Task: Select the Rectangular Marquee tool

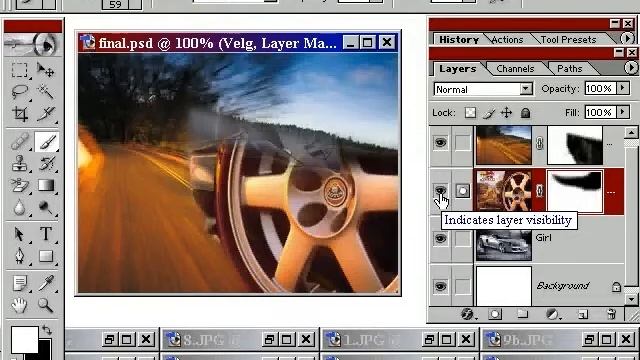Action: click(19, 70)
